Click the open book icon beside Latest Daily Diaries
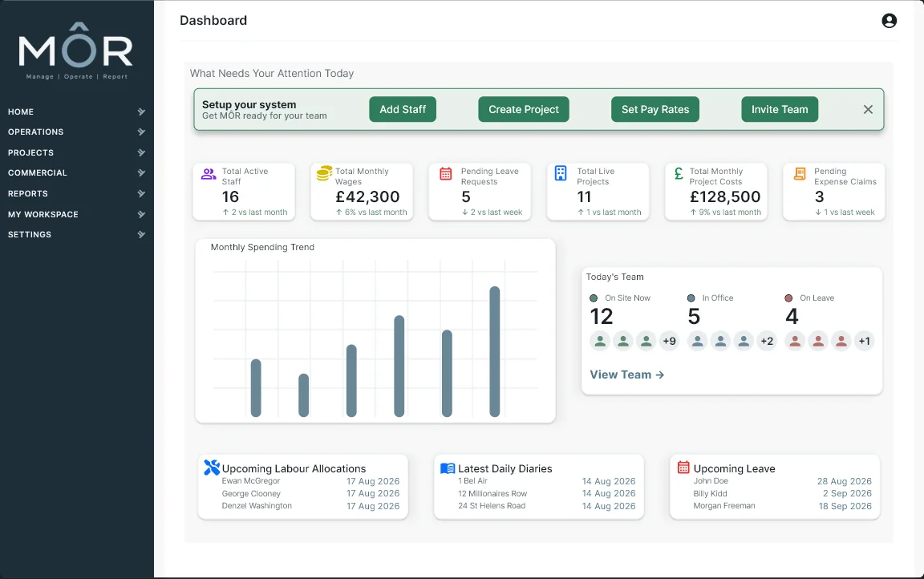 click(x=448, y=468)
